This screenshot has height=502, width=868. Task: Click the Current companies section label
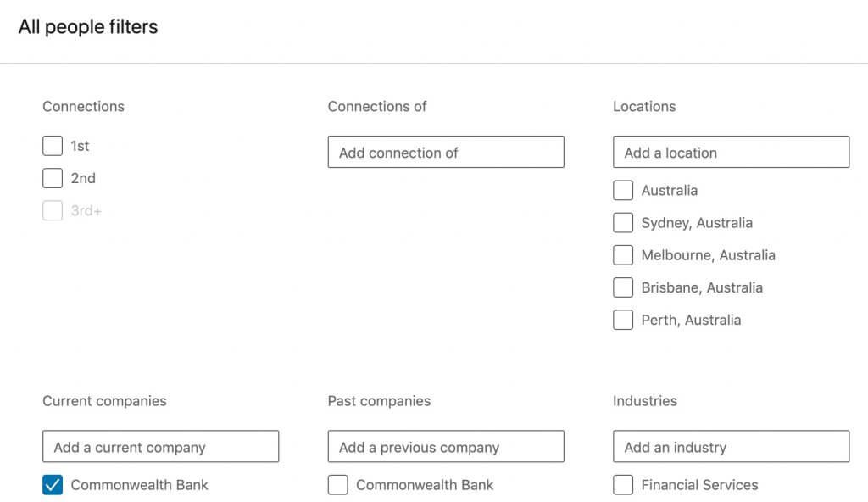(x=104, y=400)
